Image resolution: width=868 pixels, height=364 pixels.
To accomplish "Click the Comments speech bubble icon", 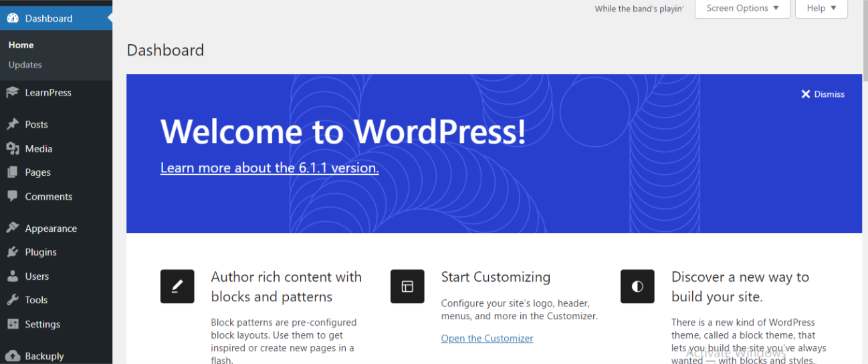I will (13, 196).
